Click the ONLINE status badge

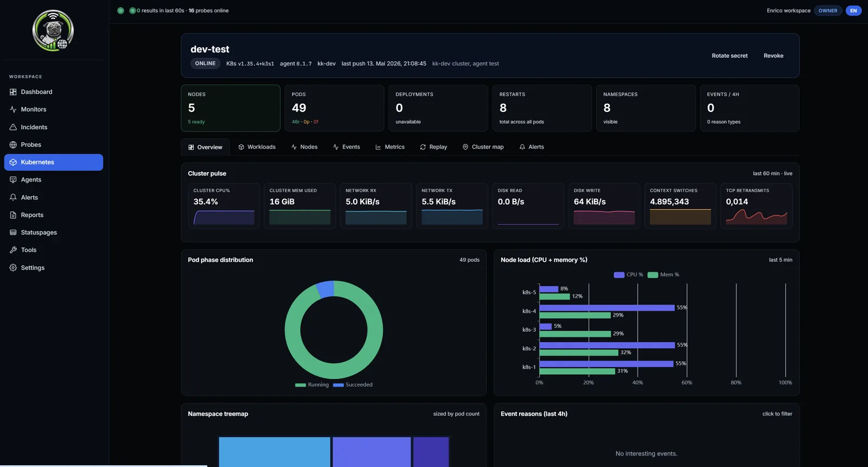pyautogui.click(x=205, y=64)
